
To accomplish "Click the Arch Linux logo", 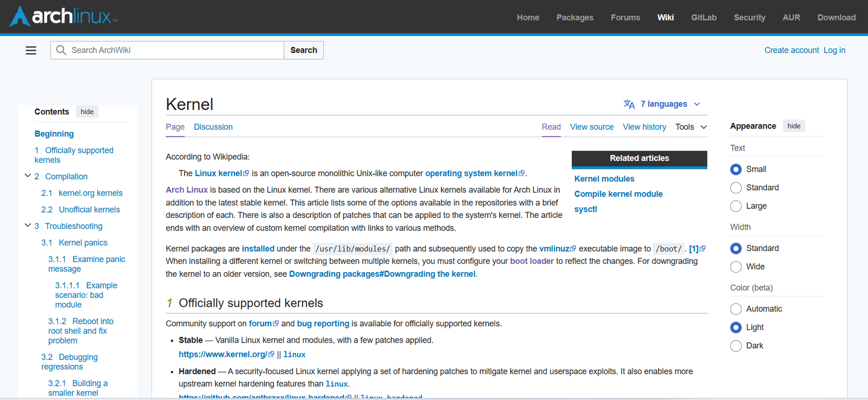I will coord(63,16).
